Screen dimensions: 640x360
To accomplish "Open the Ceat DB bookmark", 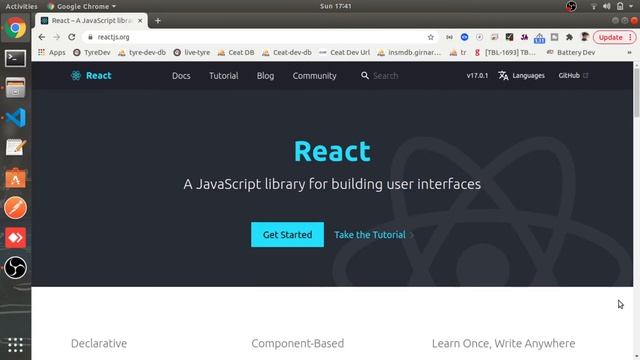I will tap(236, 52).
